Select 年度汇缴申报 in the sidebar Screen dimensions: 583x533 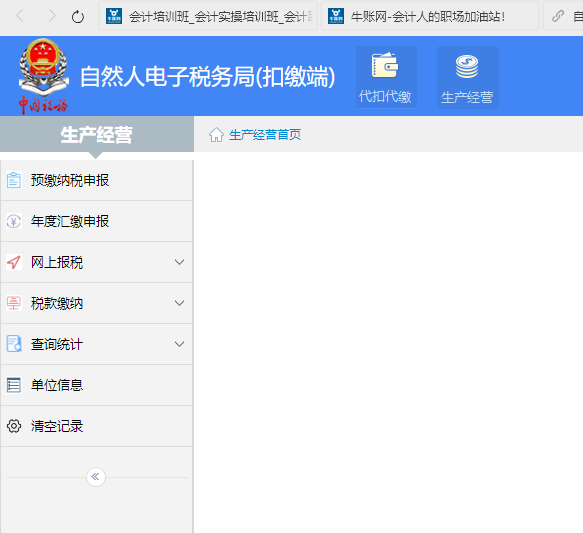tap(96, 221)
